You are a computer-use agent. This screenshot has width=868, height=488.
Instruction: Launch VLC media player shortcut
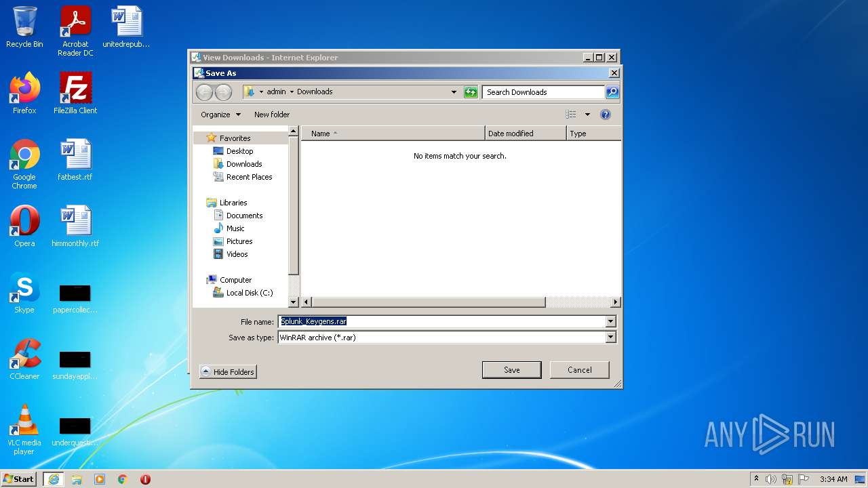click(x=24, y=430)
